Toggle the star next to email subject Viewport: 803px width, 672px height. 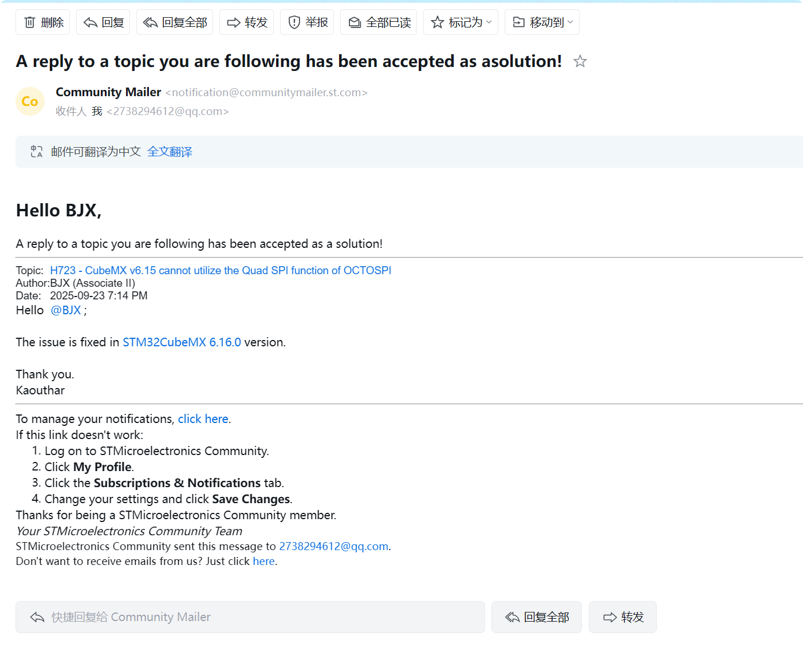pos(580,61)
